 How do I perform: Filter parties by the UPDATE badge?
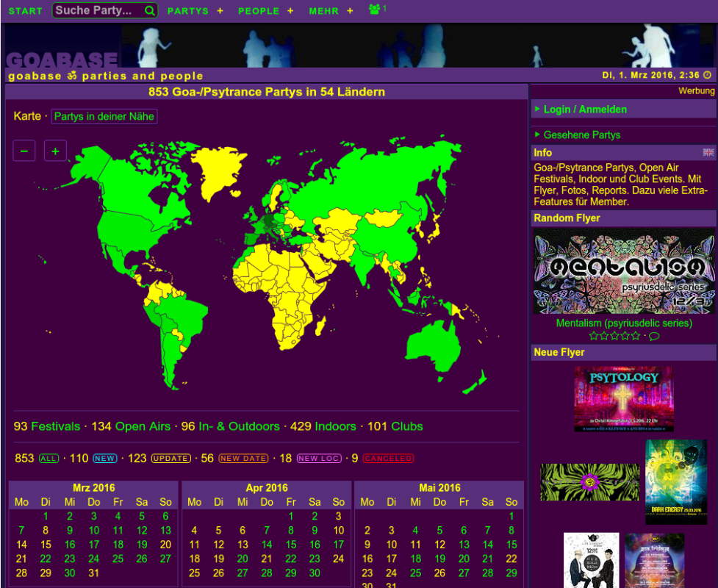pos(170,459)
